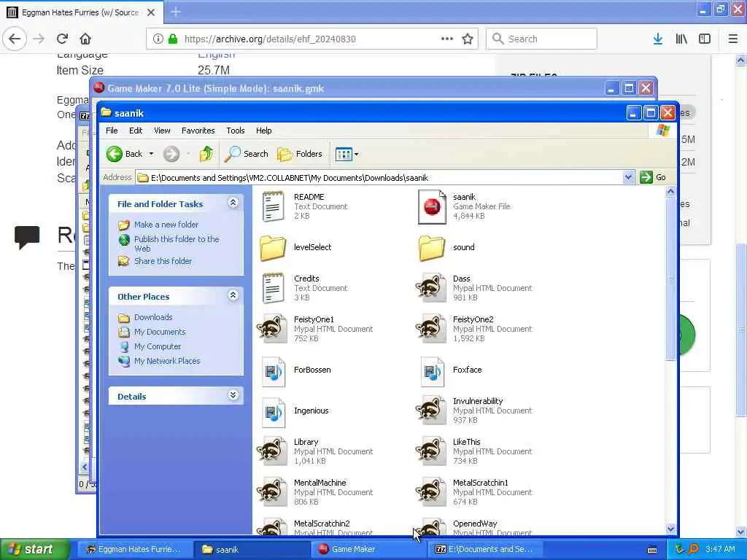Viewport: 747px width, 560px height.
Task: Click the file list scroll-up arrow
Action: pos(670,192)
